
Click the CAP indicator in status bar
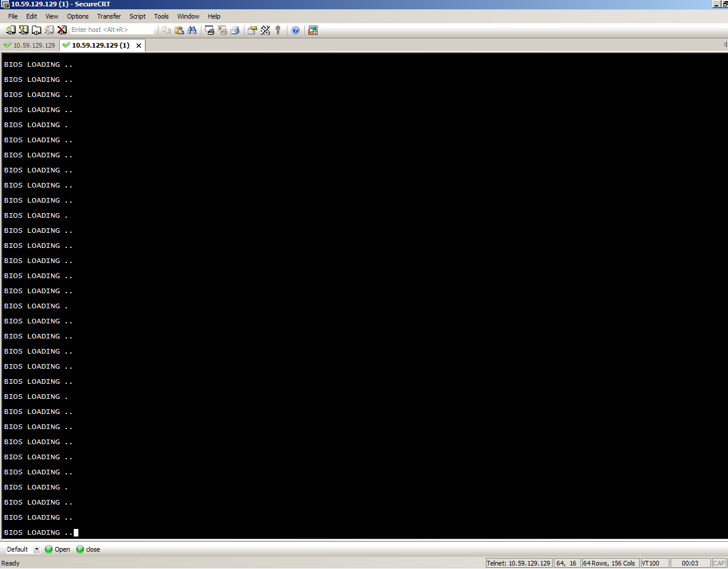pos(719,563)
